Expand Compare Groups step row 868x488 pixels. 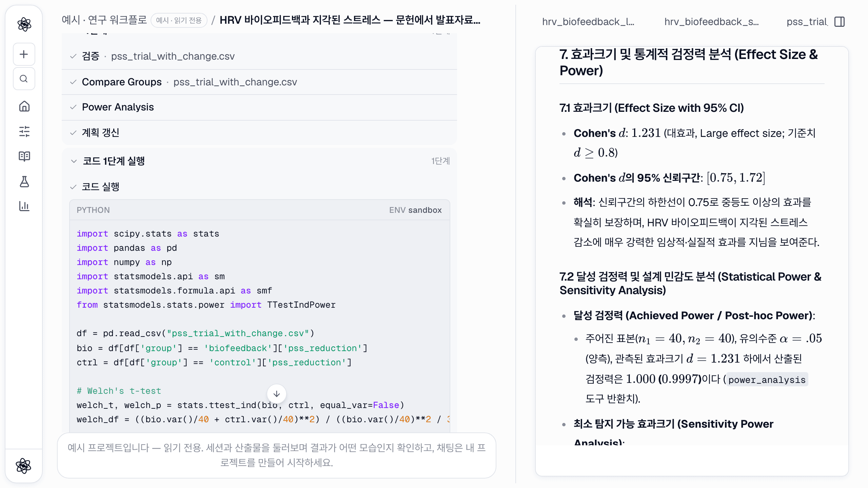click(259, 82)
